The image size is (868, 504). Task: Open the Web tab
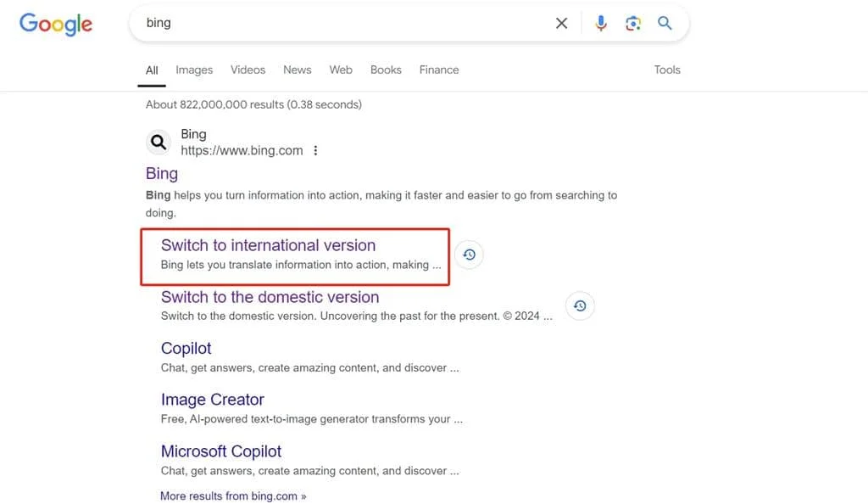(341, 70)
